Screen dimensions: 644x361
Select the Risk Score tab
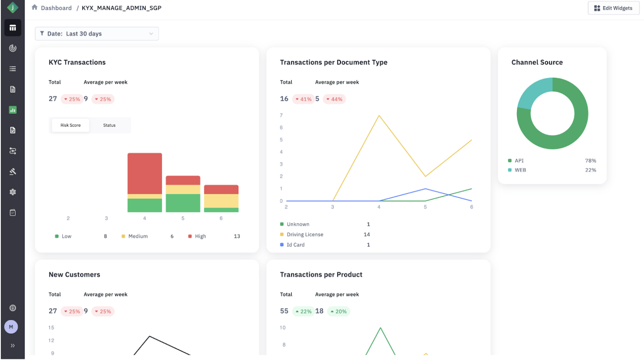point(70,125)
